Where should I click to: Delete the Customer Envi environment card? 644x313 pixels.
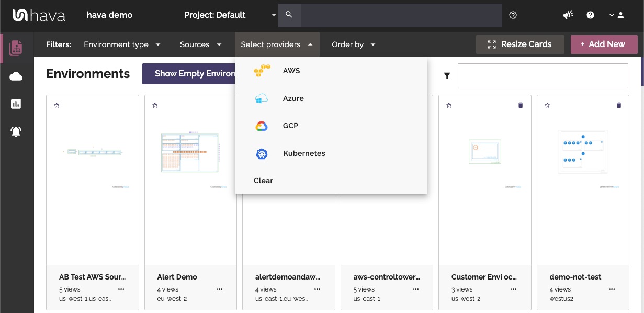(x=521, y=105)
